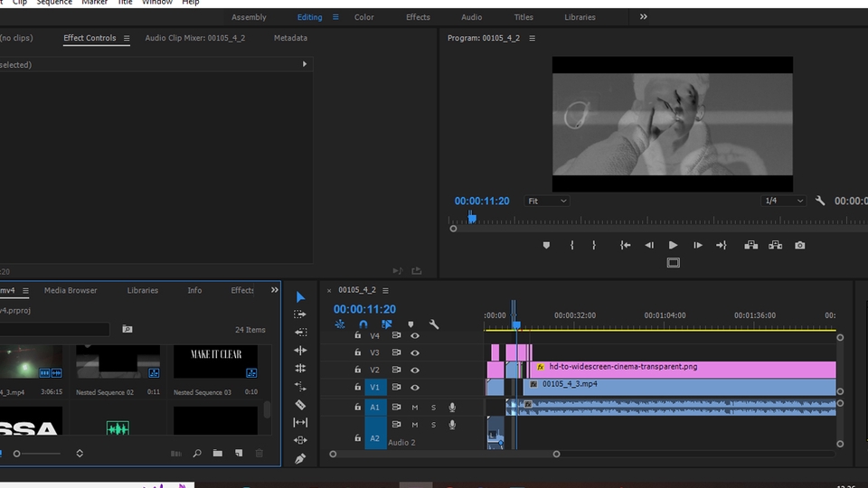Open Media Browser tab

pyautogui.click(x=71, y=290)
